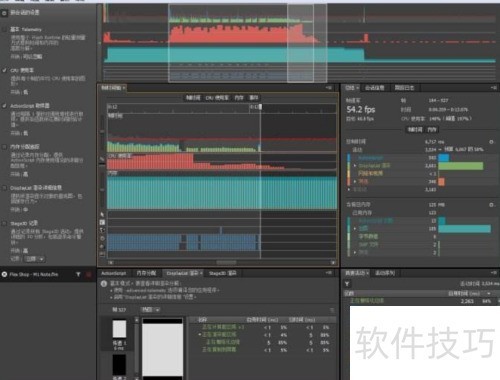Open the DisplayList panel options menu icon
Viewport: 500px width, 380px height.
tap(329, 273)
